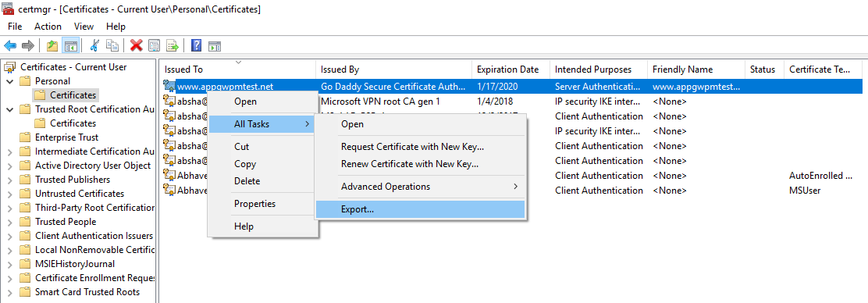Image resolution: width=868 pixels, height=303 pixels.
Task: Click certificate icon on AutoEnrolled row
Action: [x=169, y=175]
